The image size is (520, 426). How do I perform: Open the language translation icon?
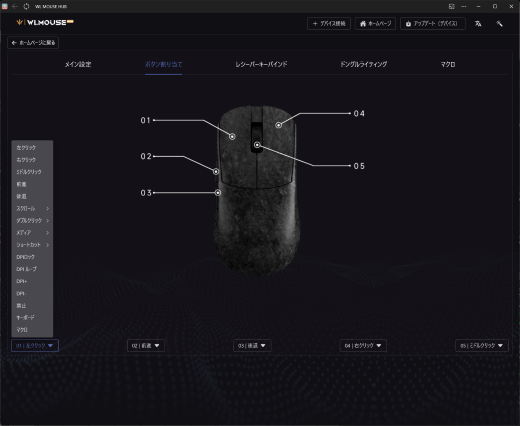tap(478, 24)
